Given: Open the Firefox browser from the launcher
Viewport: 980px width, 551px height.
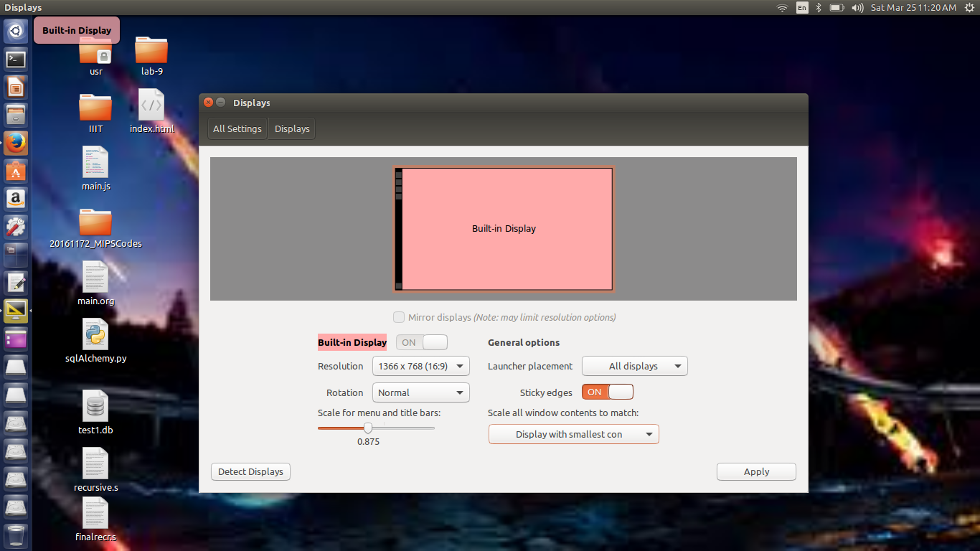Looking at the screenshot, I should (x=15, y=143).
